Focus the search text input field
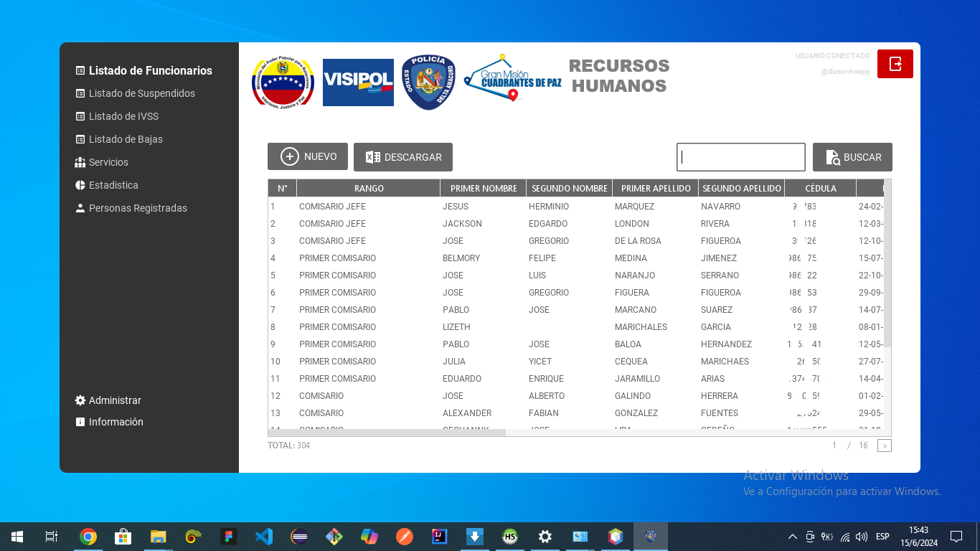 coord(740,157)
